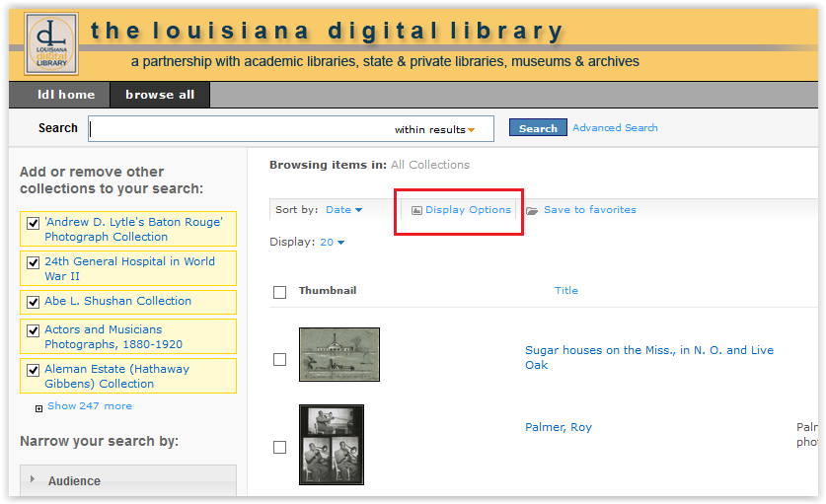Uncheck Aleman Estate (Hathaway Gibbens) Collection checkbox
The image size is (826, 504).
[34, 370]
